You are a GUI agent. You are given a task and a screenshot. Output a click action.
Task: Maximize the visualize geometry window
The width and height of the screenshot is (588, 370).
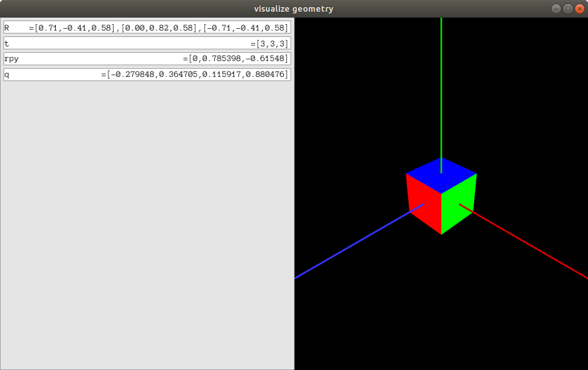point(568,9)
